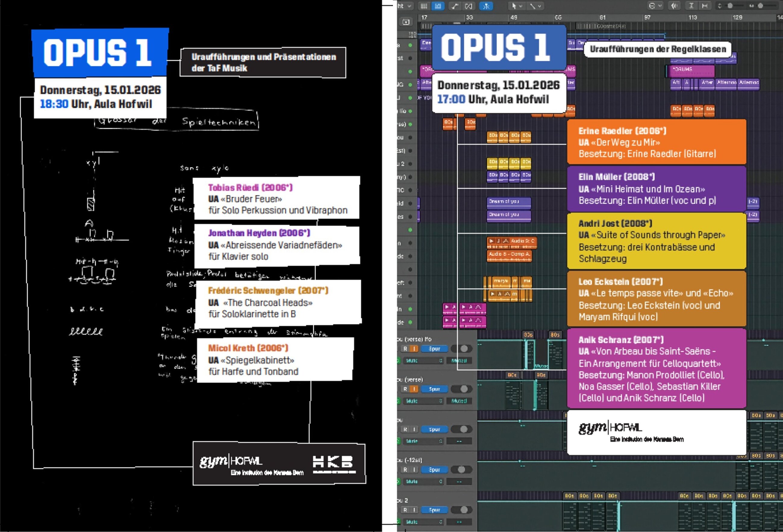Open the snap mode dropdown
This screenshot has width=783, height=532.
[655, 6]
